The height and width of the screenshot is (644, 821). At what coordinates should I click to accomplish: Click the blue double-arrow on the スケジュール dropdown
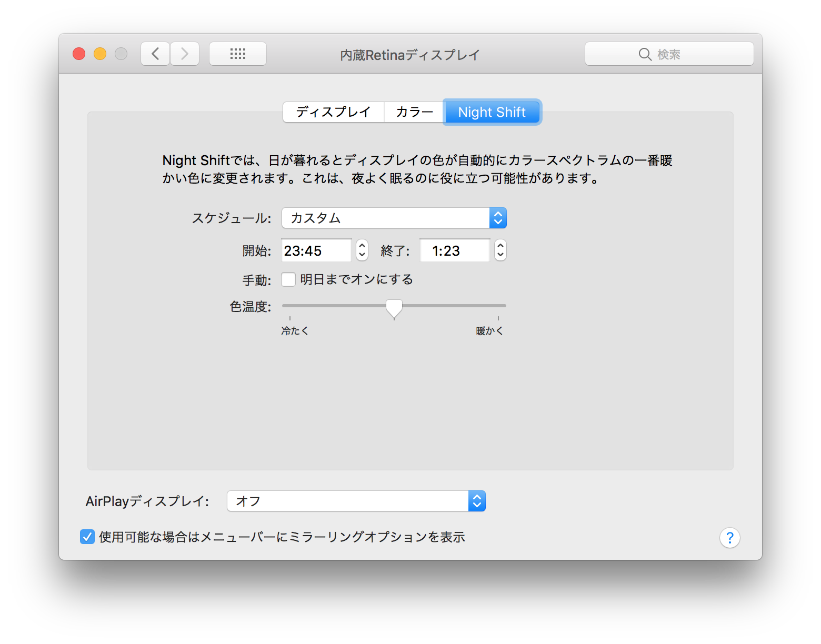[498, 217]
